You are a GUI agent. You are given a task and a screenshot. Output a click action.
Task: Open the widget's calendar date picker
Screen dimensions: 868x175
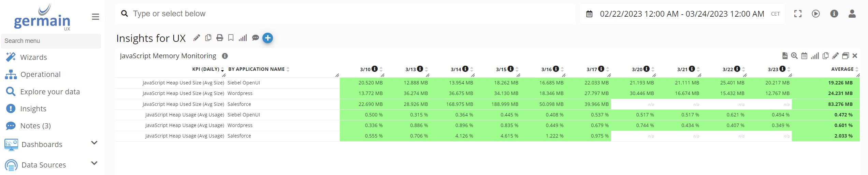point(804,56)
